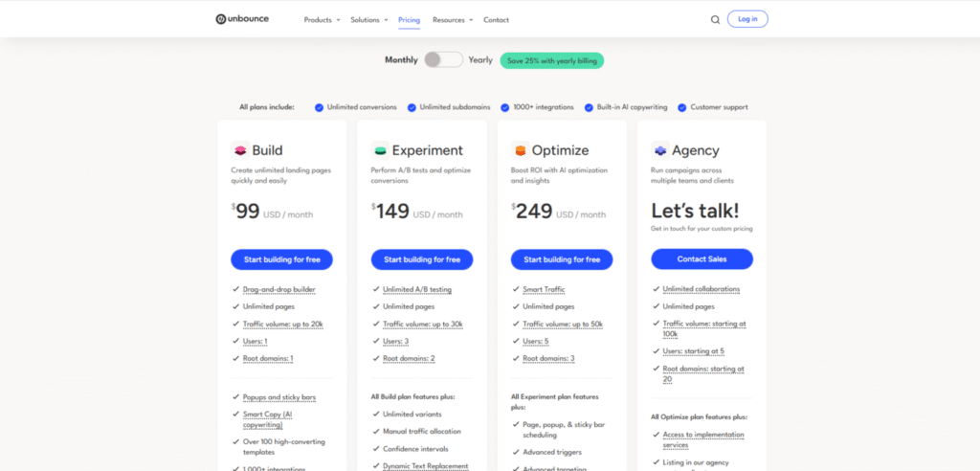Expand the Resources dropdown menu
The image size is (980, 471).
tap(452, 19)
